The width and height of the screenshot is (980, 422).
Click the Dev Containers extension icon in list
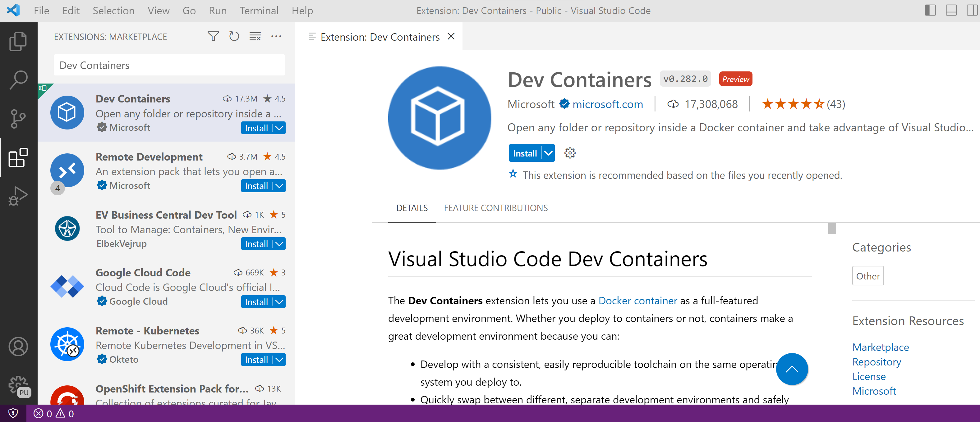pos(67,113)
